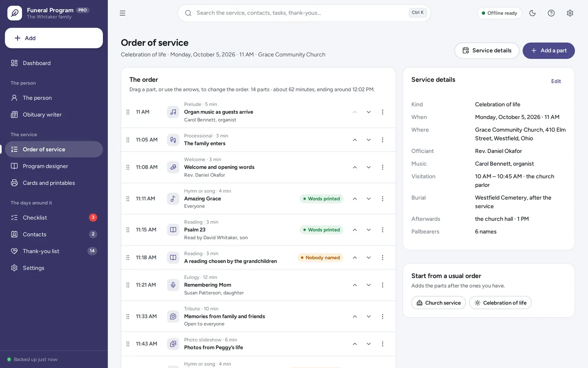The image size is (588, 368).
Task: Move Organ music as guests arrive down
Action: click(x=368, y=112)
